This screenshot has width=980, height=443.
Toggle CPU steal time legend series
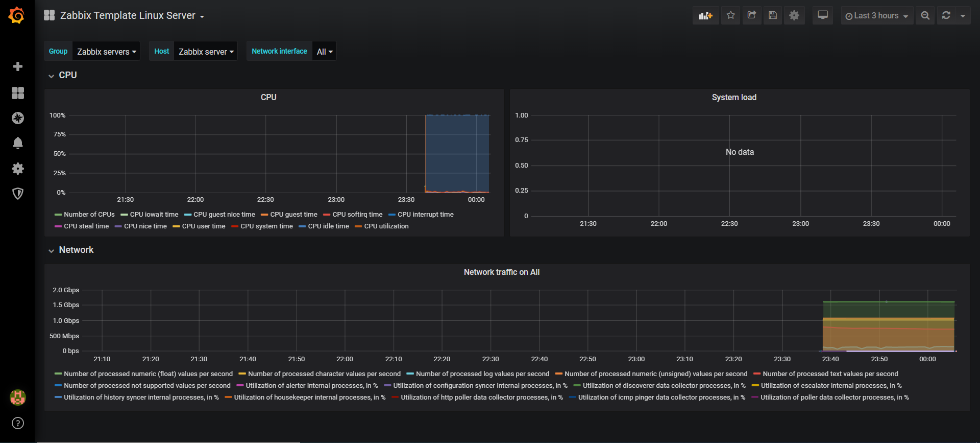[86, 226]
